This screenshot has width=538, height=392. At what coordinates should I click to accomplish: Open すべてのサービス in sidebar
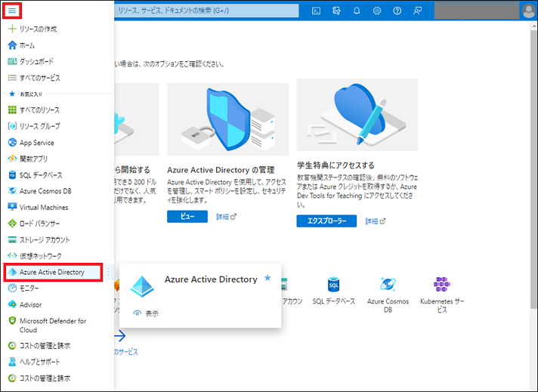[x=39, y=78]
